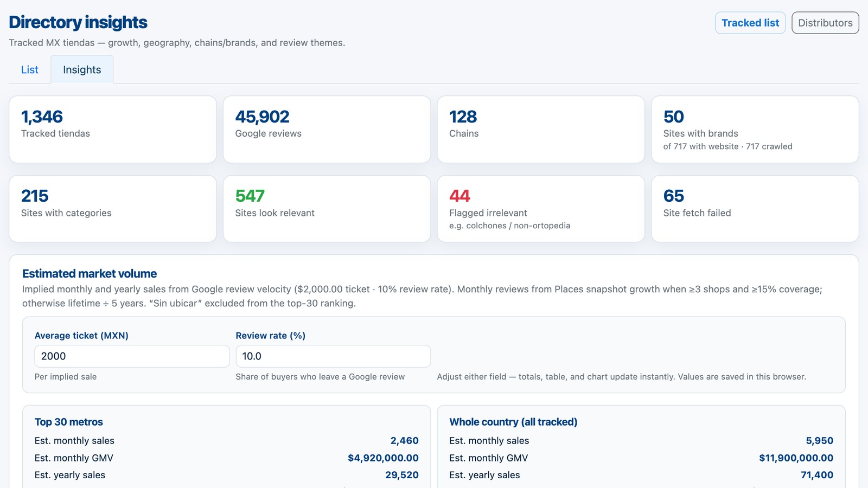Click the 1,346 Tracked tiendas value
Image resolution: width=868 pixels, height=488 pixels.
pyautogui.click(x=42, y=117)
